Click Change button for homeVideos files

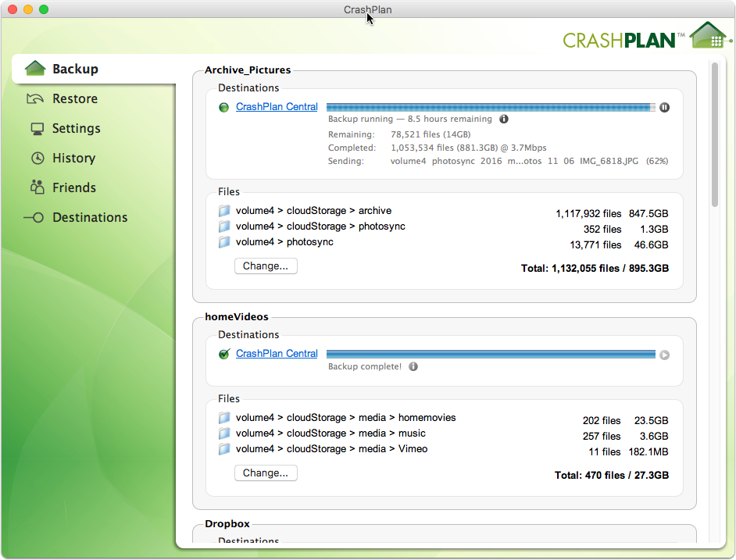point(266,473)
